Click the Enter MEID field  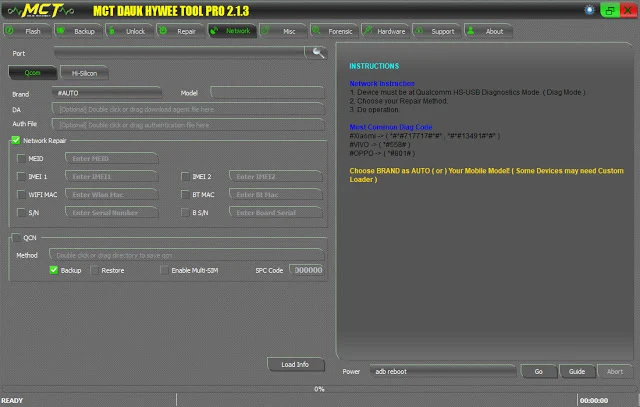[x=112, y=158]
